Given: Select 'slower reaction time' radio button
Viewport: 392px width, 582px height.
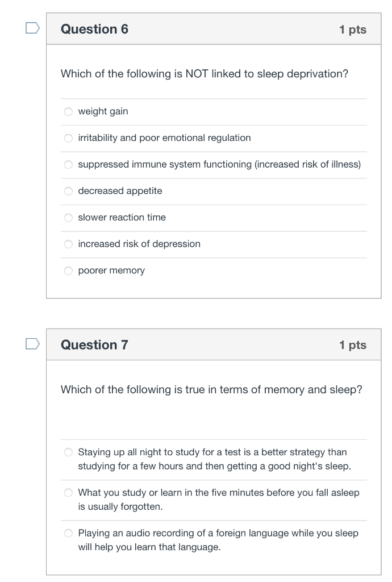Looking at the screenshot, I should [x=68, y=218].
